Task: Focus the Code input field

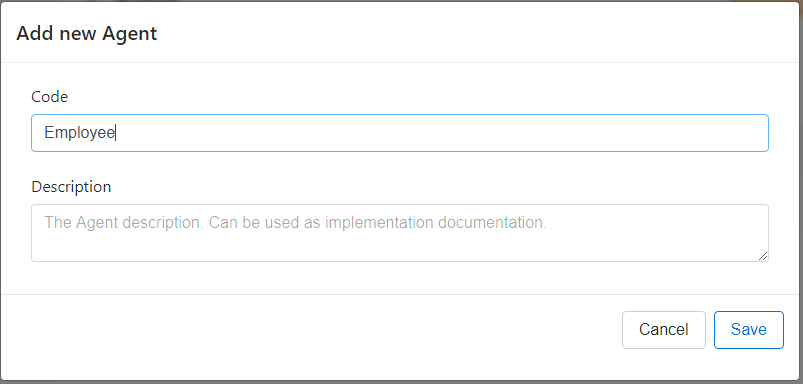Action: 399,133
